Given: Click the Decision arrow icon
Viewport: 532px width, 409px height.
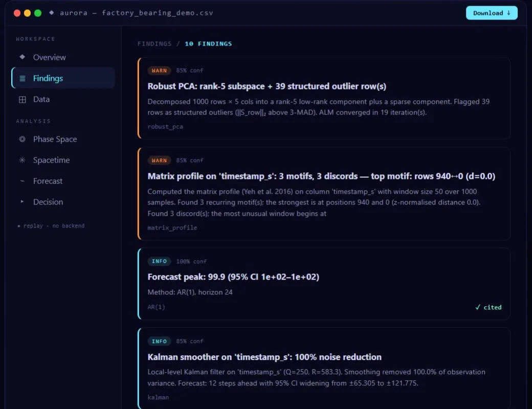Looking at the screenshot, I should point(23,202).
